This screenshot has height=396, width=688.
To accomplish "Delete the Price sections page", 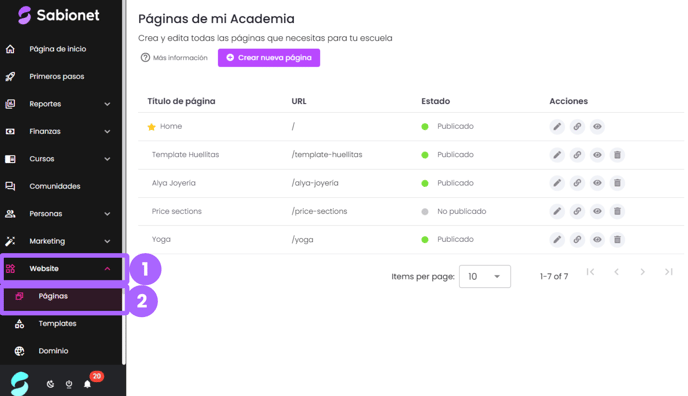I will pyautogui.click(x=617, y=211).
